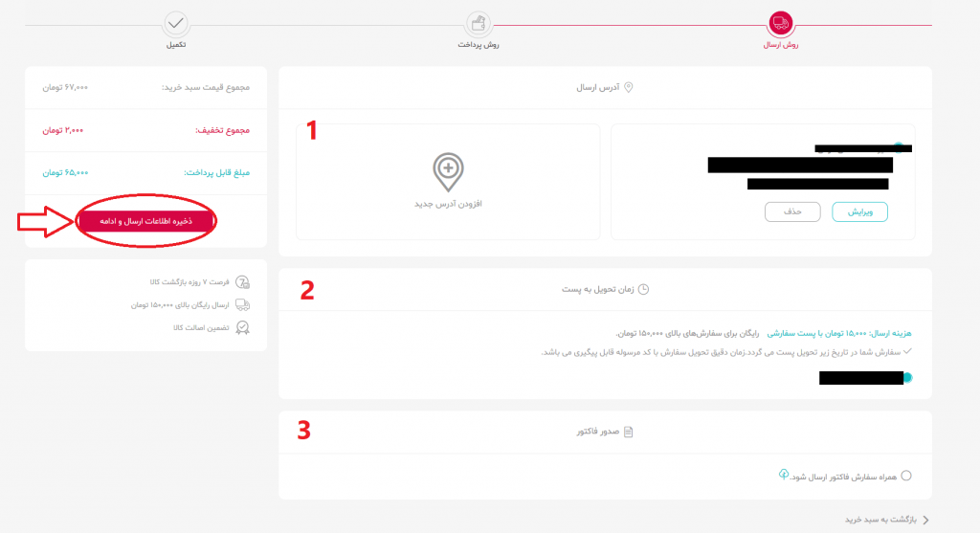
Task: Click the 7-day return icon
Action: tap(242, 282)
